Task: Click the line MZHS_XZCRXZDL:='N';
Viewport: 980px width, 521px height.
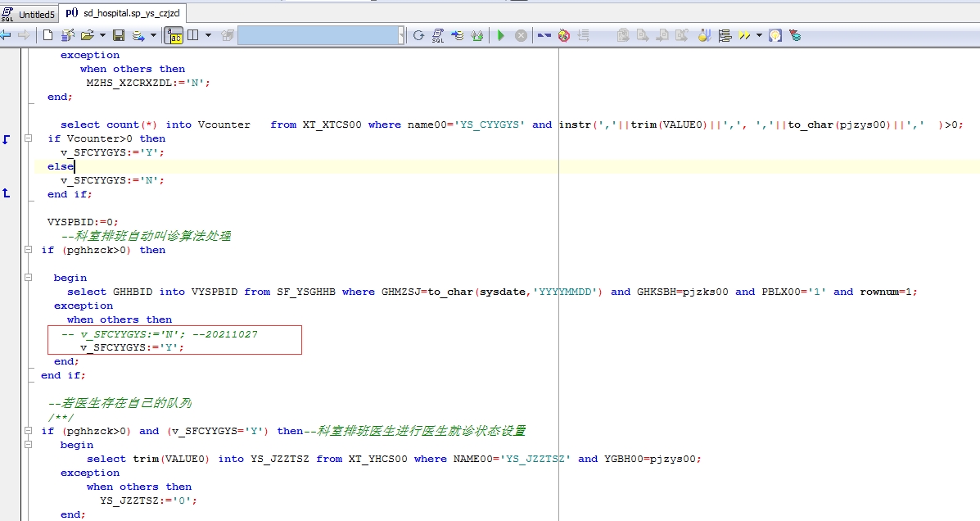Action: point(148,83)
